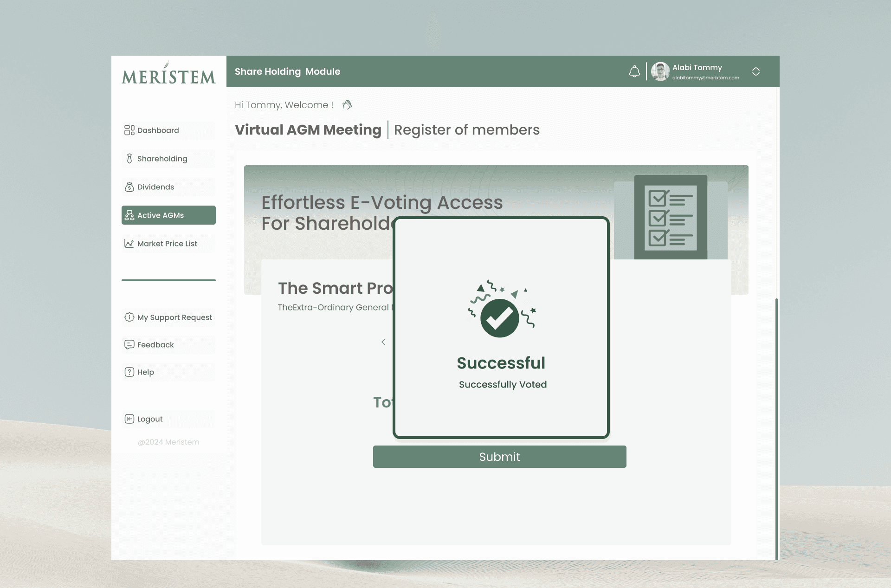Click the Help question mark icon
Screen dimensions: 891x588
[x=129, y=372]
